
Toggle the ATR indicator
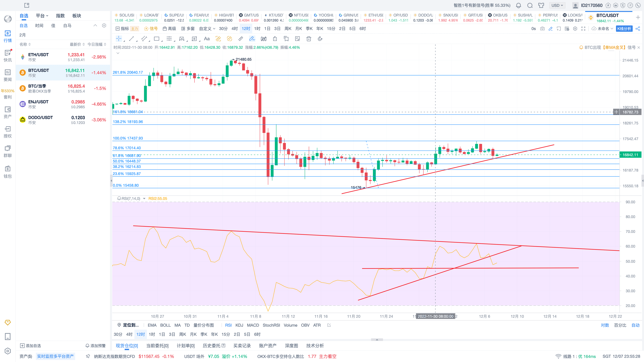pyautogui.click(x=317, y=325)
